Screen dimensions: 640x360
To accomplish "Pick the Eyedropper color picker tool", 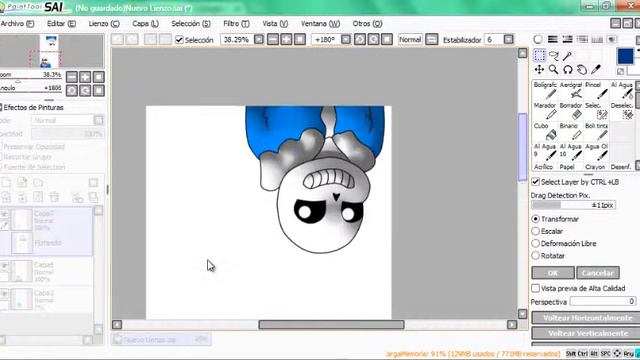I will tap(596, 69).
